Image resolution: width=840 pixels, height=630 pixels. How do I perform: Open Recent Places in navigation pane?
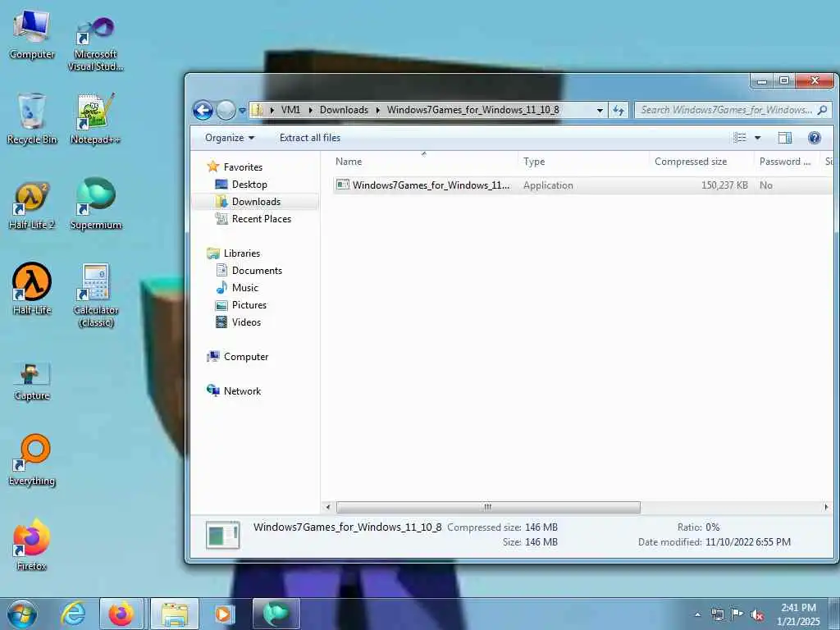[x=262, y=218]
